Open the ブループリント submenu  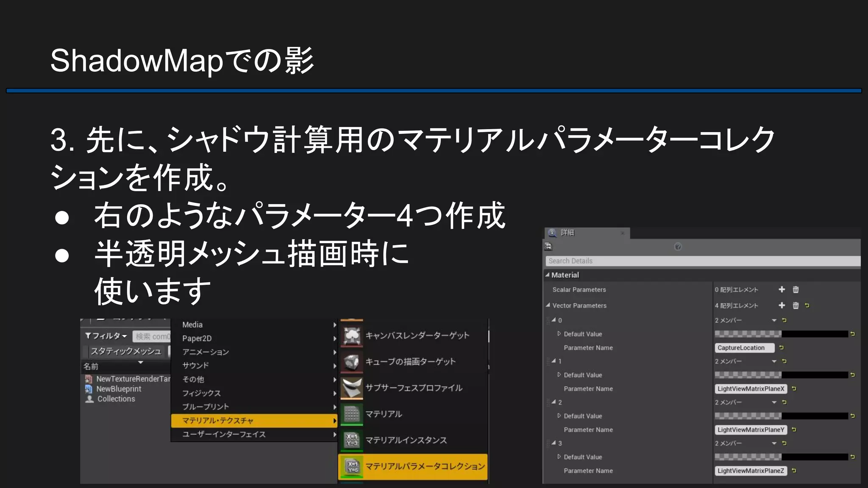click(254, 407)
